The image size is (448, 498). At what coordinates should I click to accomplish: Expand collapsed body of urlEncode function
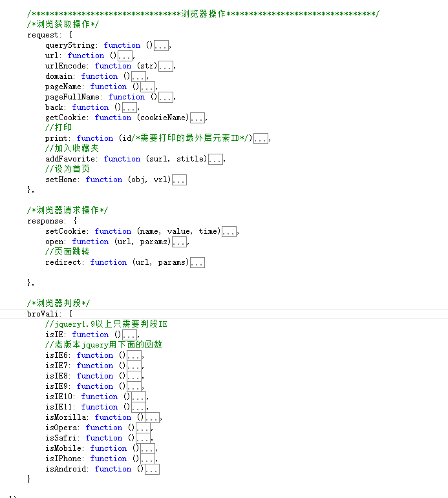[165, 67]
